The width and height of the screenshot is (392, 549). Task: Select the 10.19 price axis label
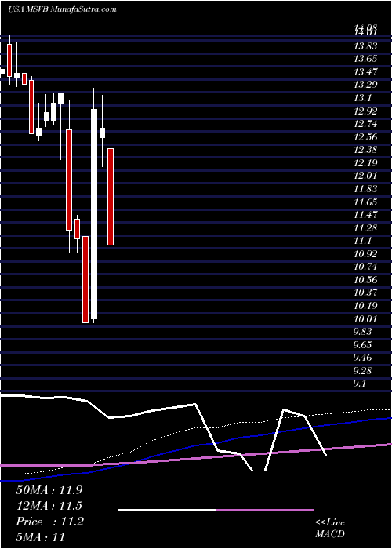(365, 306)
